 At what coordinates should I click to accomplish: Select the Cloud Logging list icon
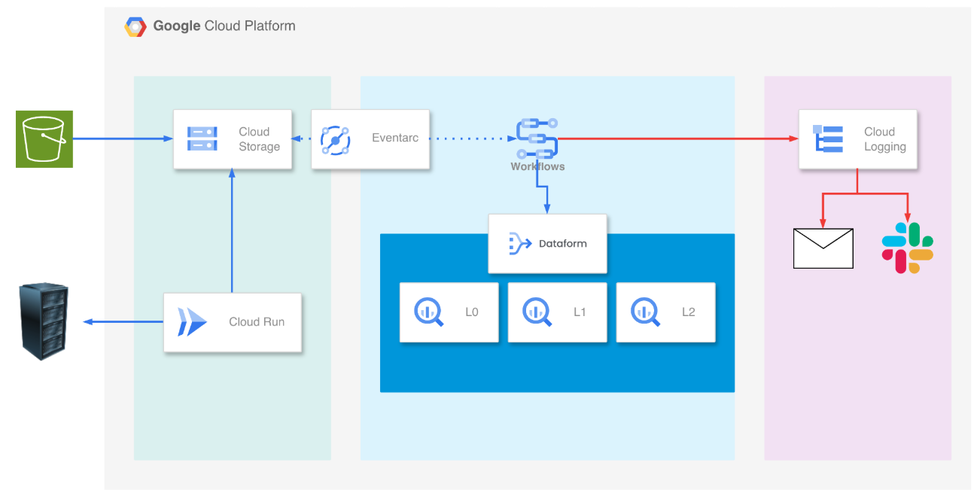828,139
